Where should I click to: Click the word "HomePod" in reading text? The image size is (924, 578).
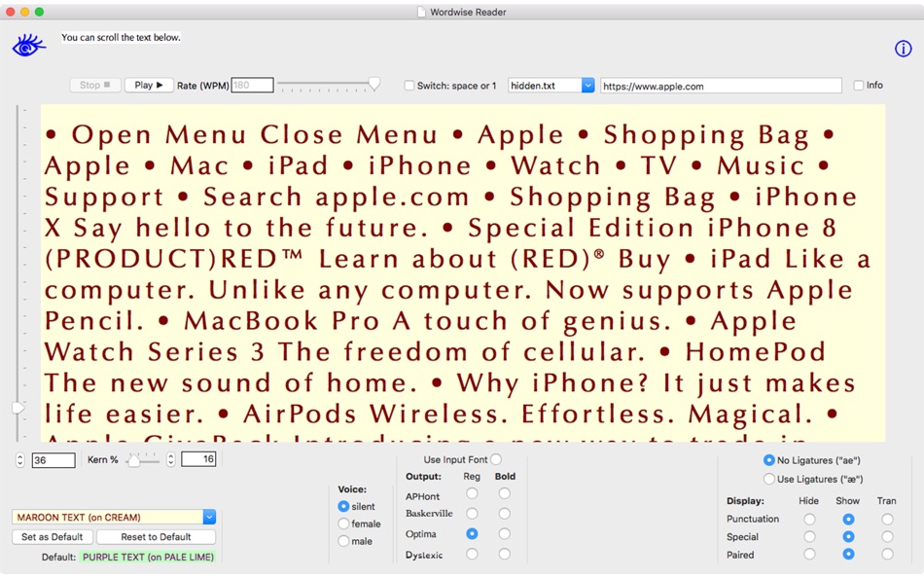pos(756,352)
